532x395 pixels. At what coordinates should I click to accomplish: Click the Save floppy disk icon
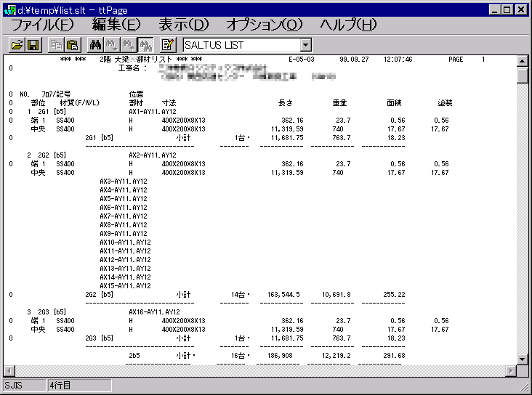(x=33, y=45)
